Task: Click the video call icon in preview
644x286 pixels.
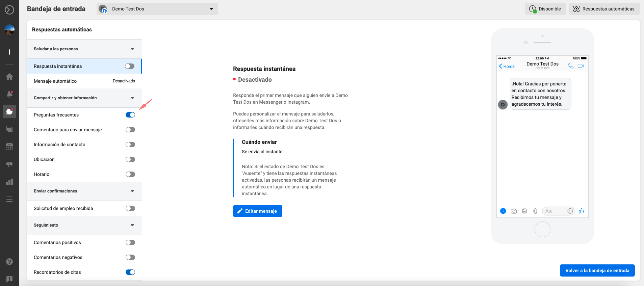Action: coord(581,66)
